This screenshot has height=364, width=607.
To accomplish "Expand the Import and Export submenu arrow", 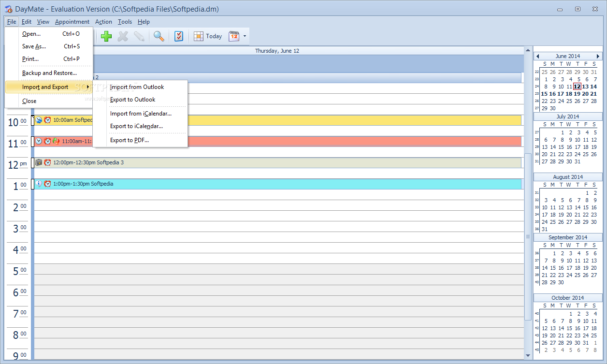I will coord(88,87).
